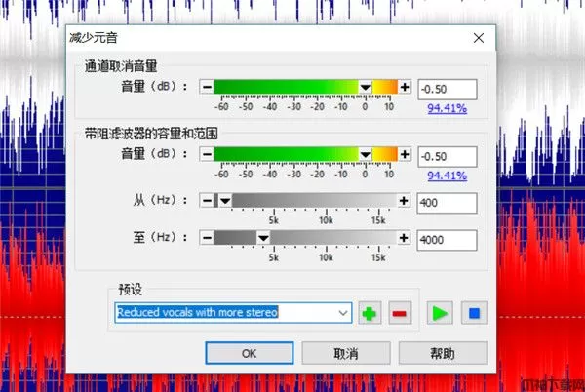This screenshot has width=585, height=392.
Task: Stop preview with blue stop button
Action: pyautogui.click(x=474, y=313)
